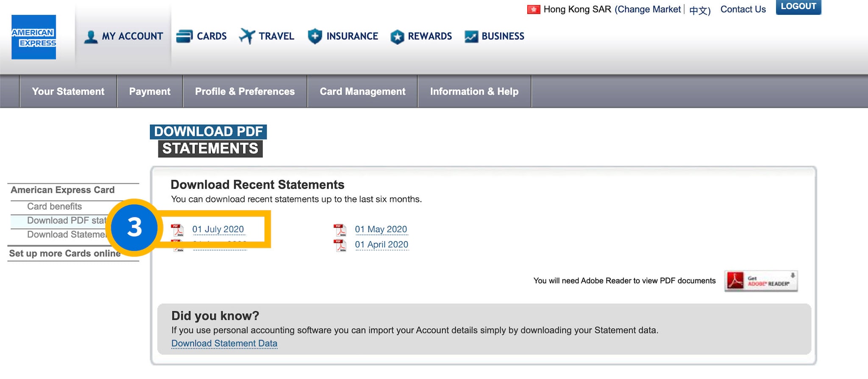Click the PDF icon beside 01 May 2020

(340, 230)
